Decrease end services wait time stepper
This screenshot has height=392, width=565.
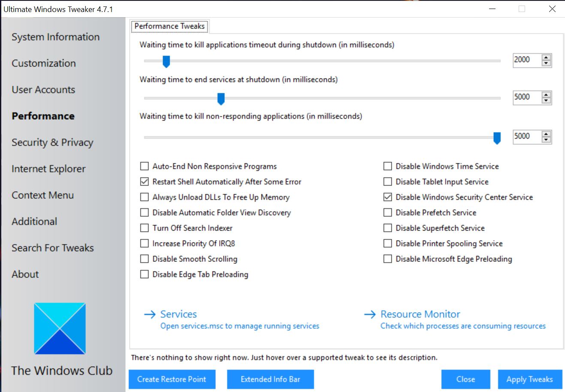[x=546, y=101]
